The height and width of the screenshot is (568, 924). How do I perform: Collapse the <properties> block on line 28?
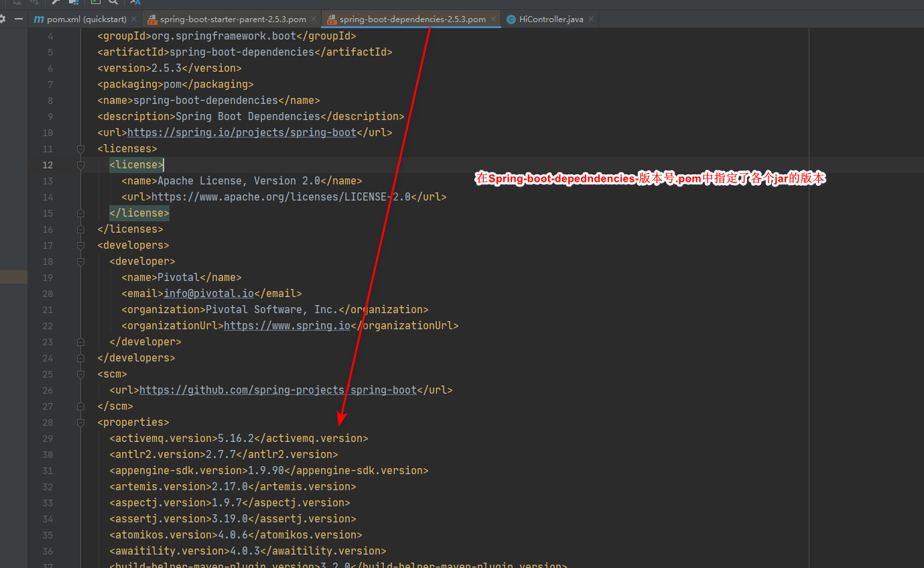(x=80, y=422)
